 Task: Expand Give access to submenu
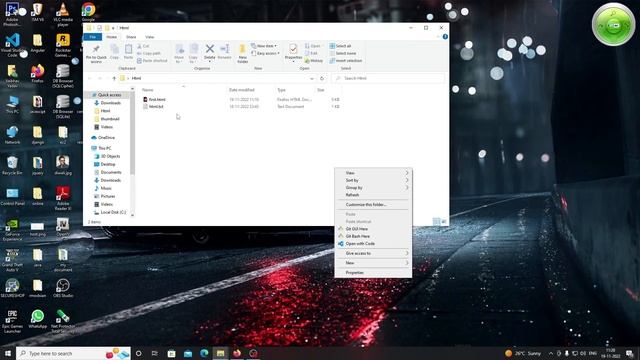[373, 253]
